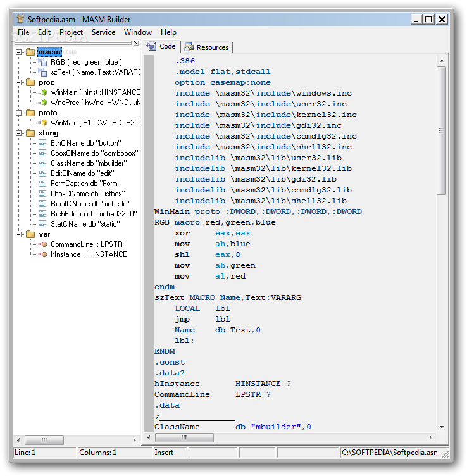467x476 pixels.
Task: Click tree panel left scroll arrow
Action: tap(18, 440)
